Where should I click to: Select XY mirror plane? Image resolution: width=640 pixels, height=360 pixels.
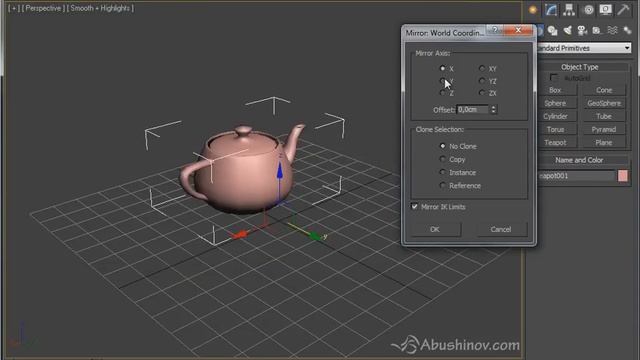pos(482,69)
